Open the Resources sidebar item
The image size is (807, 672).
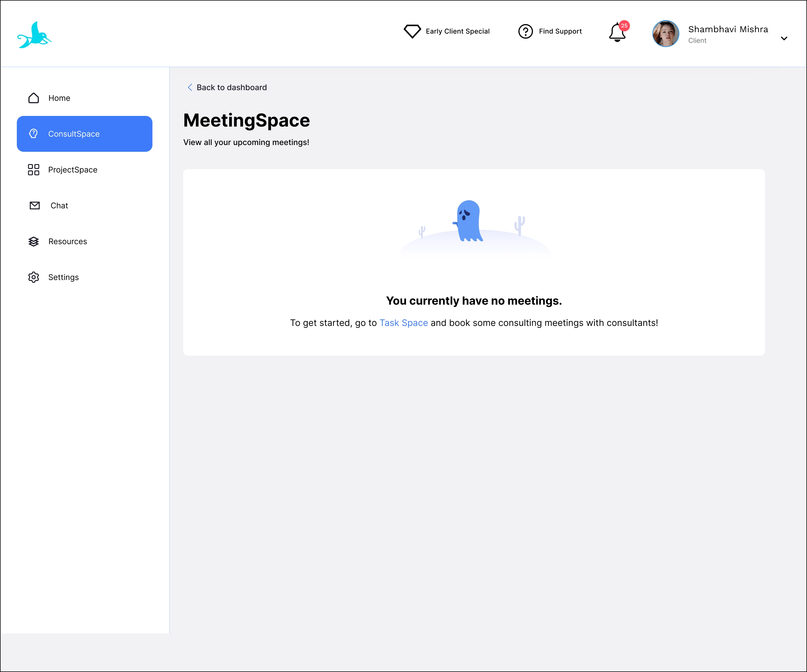click(x=68, y=241)
